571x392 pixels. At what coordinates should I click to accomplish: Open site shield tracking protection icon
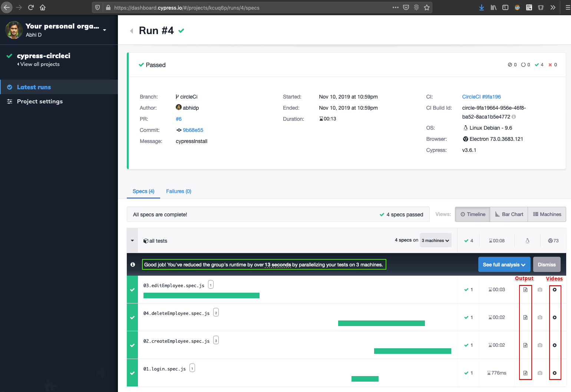pyautogui.click(x=98, y=7)
